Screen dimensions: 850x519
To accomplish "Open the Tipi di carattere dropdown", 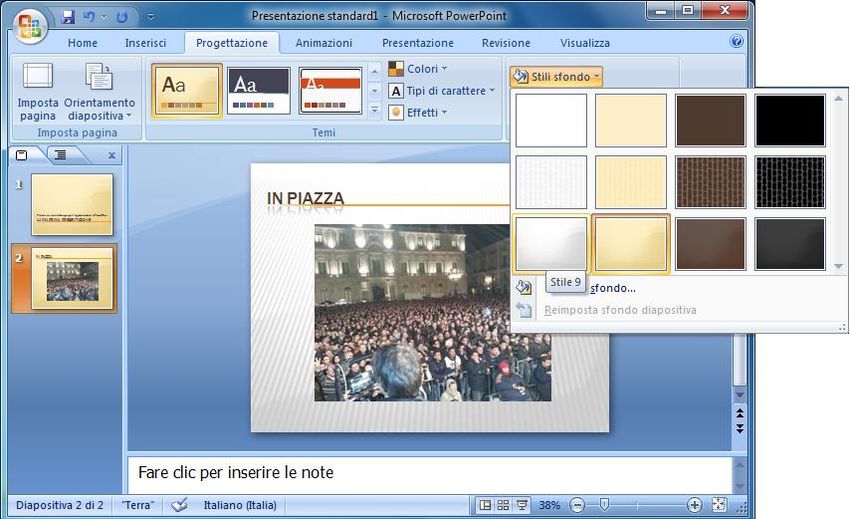I will tap(441, 91).
